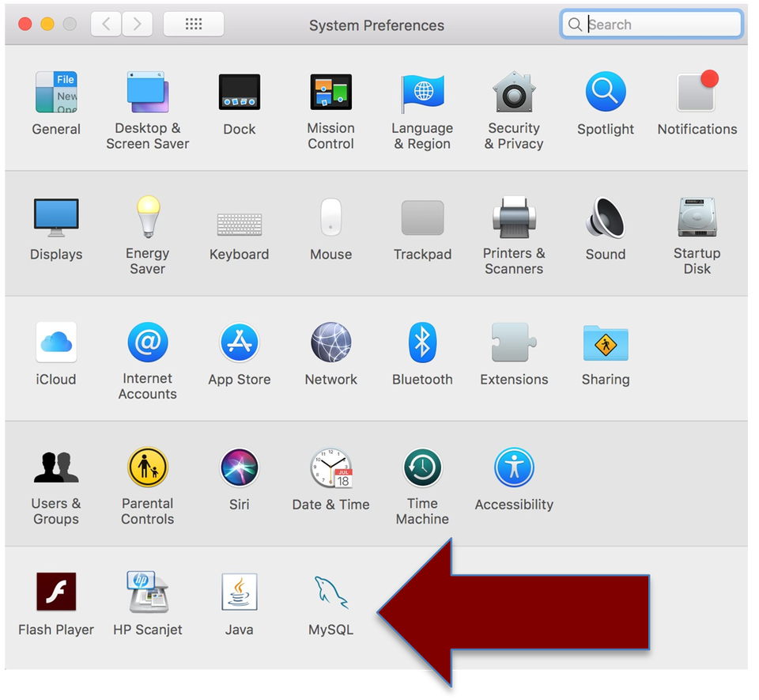
Task: Open Siri settings
Action: point(239,467)
